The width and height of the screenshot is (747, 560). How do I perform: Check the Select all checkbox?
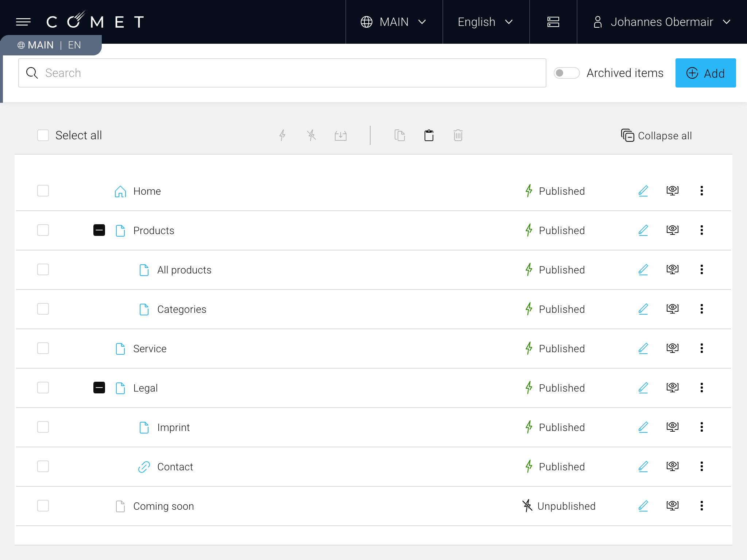43,135
